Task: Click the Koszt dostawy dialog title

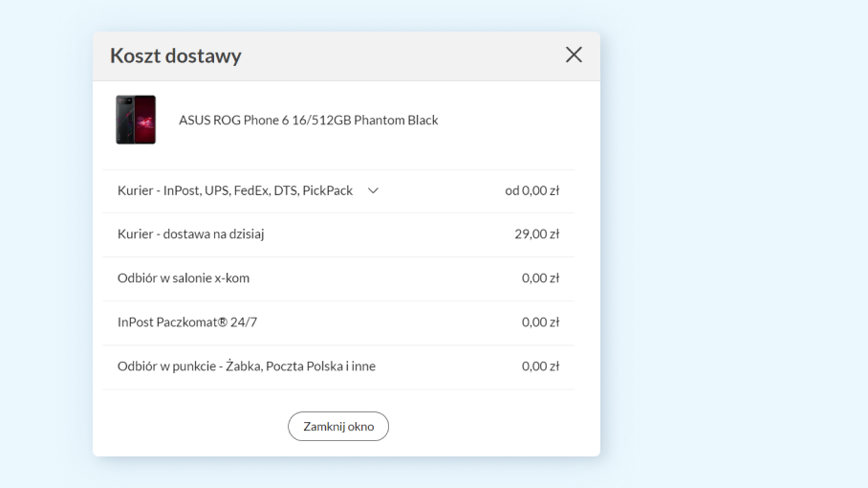Action: pyautogui.click(x=176, y=55)
